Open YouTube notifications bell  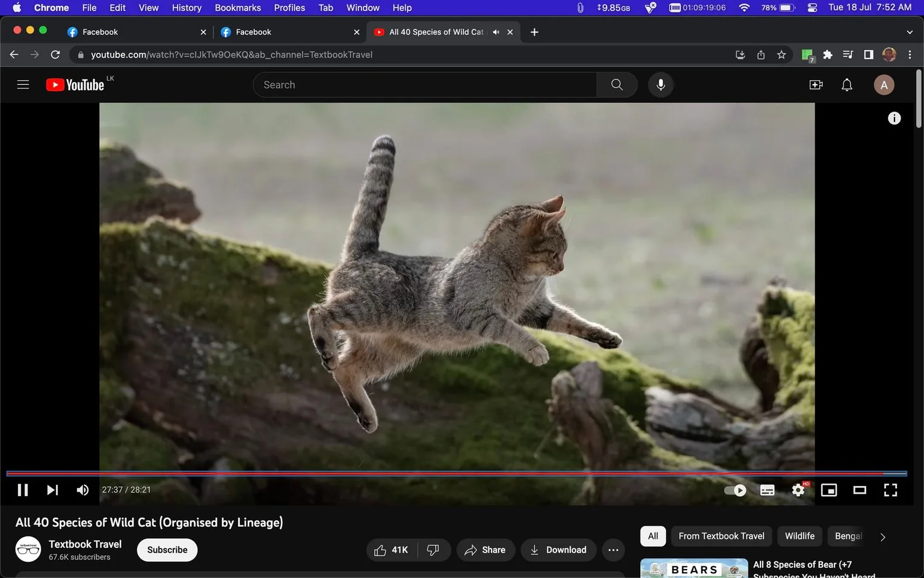[846, 85]
